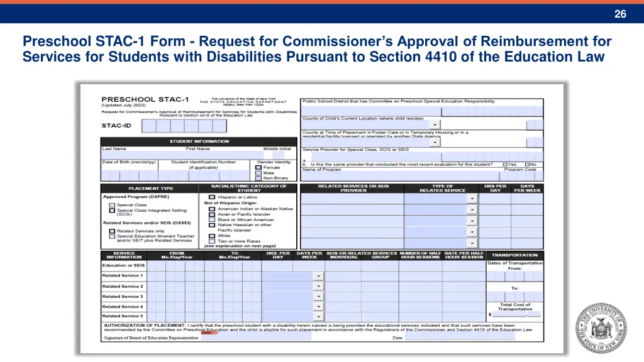
Task: Open Related Service 3 row dropdown arrow
Action: click(319, 297)
